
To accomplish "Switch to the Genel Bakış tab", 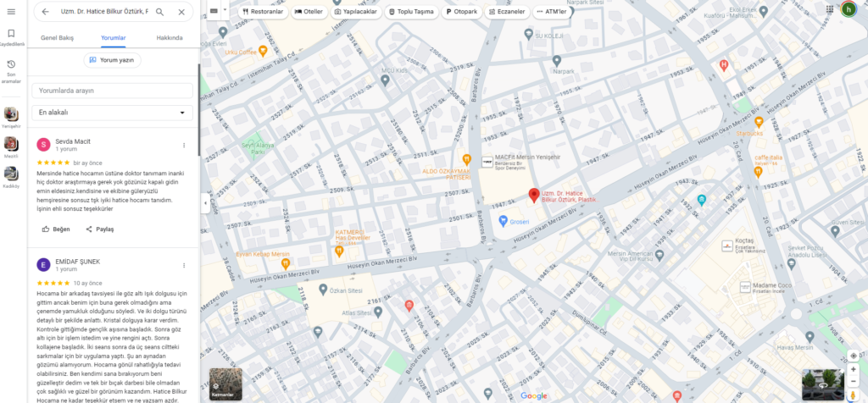I will coord(57,37).
